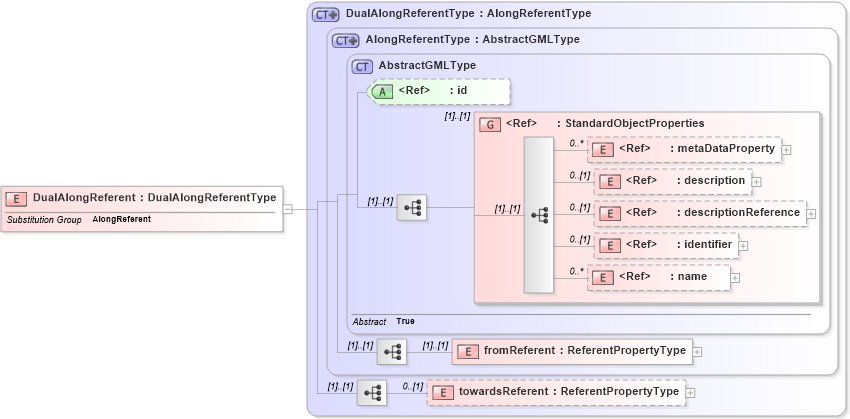850x419 pixels.
Task: Expand the metaDataProperty element
Action: [787, 150]
